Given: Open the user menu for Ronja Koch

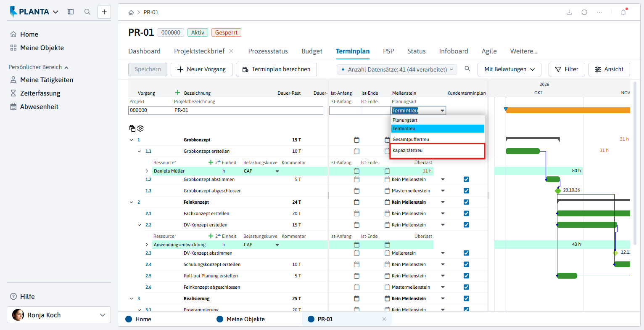Looking at the screenshot, I should [59, 315].
